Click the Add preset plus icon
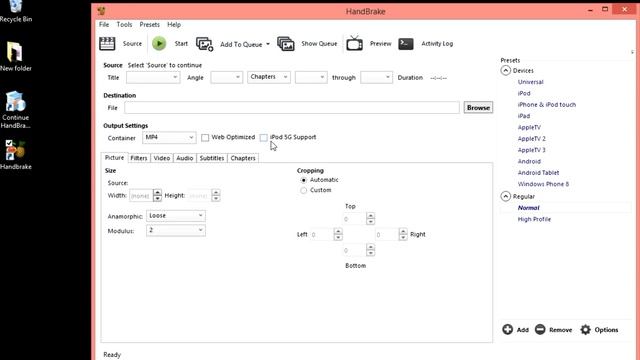The width and height of the screenshot is (640, 360). click(x=507, y=329)
